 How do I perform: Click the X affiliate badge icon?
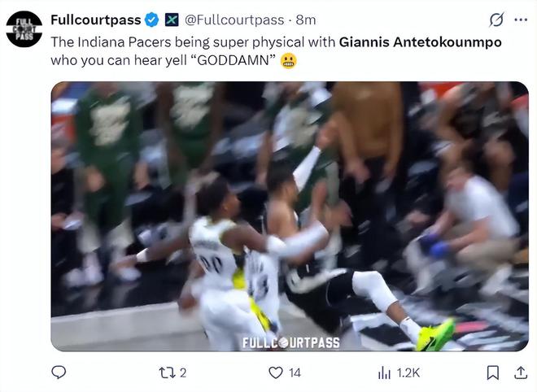pos(172,20)
